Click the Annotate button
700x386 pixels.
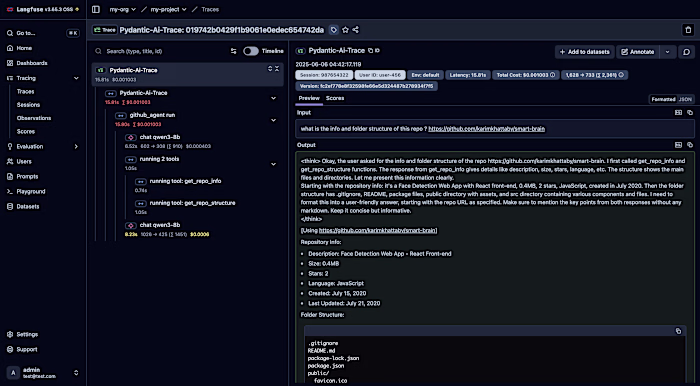638,52
